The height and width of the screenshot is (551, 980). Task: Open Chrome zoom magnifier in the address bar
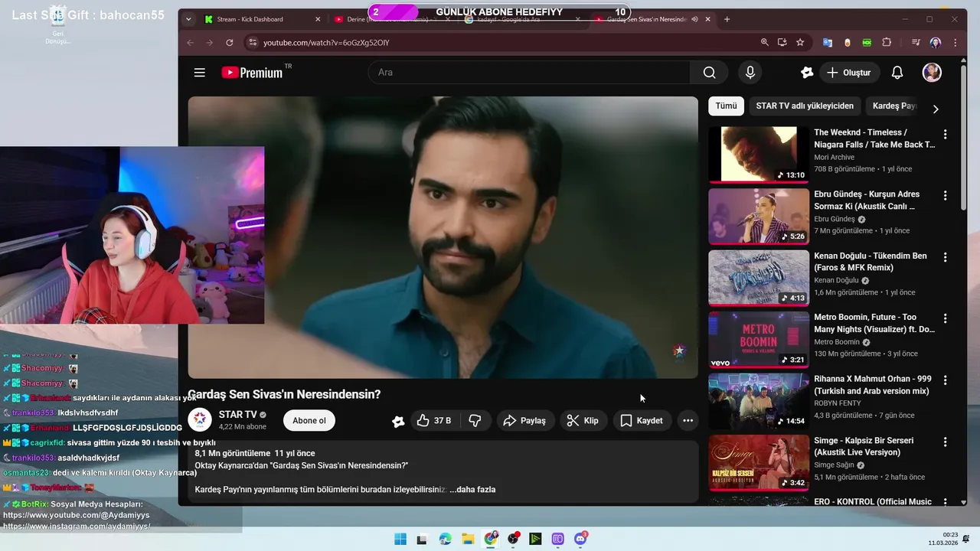[764, 43]
